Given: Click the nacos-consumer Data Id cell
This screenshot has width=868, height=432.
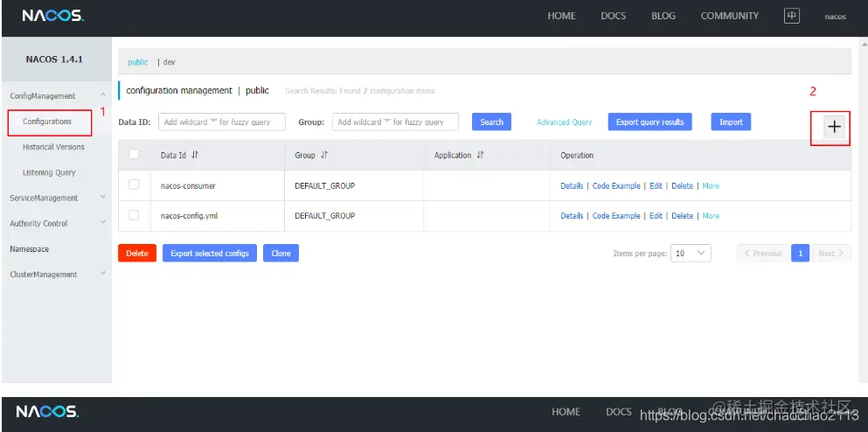Looking at the screenshot, I should (x=188, y=186).
